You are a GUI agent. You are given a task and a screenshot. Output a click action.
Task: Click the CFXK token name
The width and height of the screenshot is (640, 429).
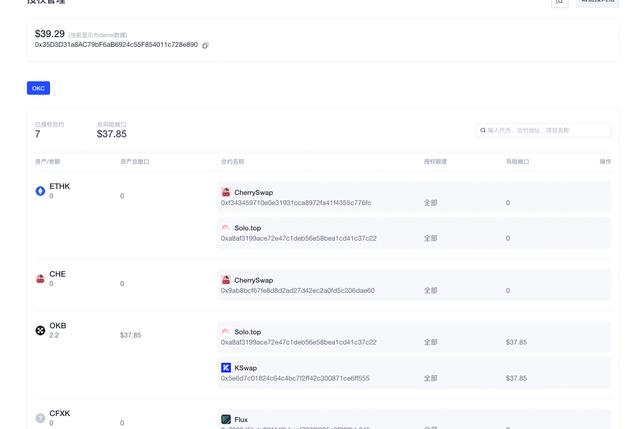[x=60, y=413]
